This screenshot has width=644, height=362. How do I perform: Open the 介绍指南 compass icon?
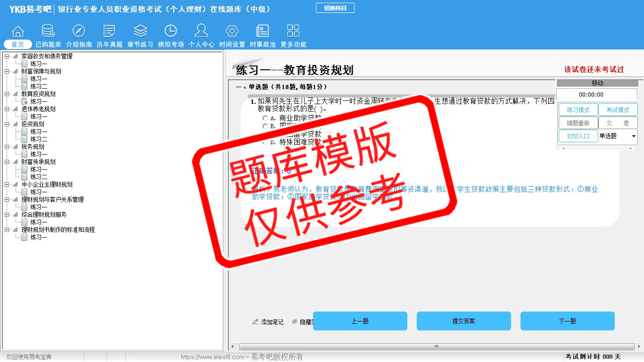79,32
